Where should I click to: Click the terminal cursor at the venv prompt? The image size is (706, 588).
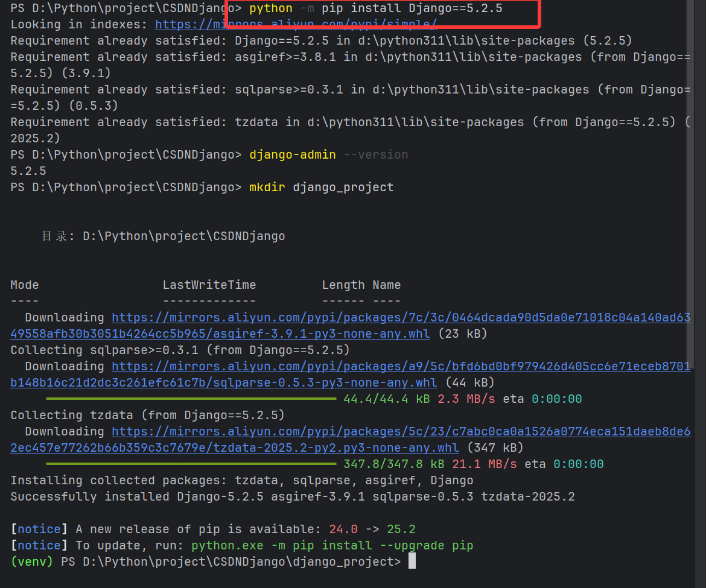click(x=412, y=561)
